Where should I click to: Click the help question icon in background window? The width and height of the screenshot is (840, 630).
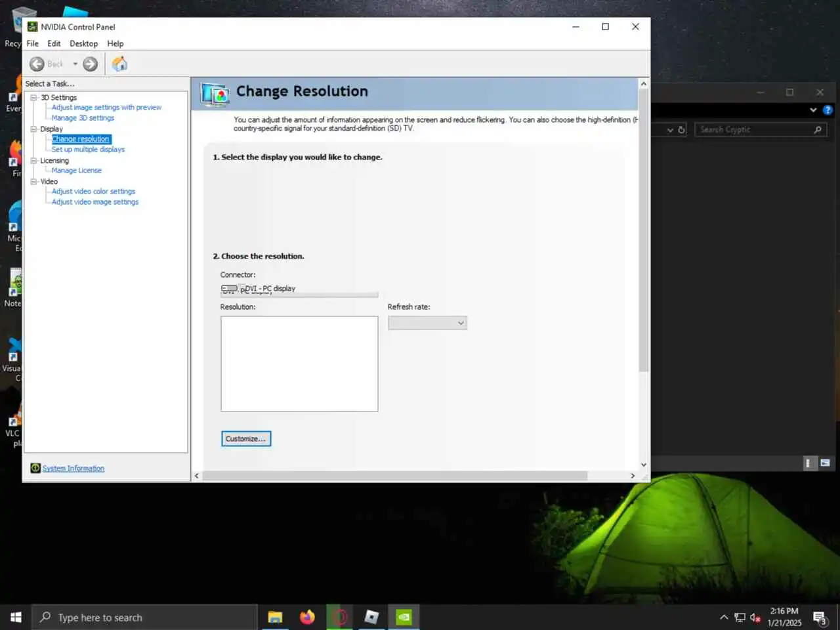828,110
